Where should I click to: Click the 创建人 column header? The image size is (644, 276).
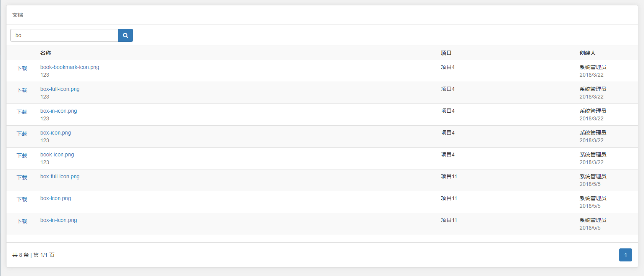(587, 53)
